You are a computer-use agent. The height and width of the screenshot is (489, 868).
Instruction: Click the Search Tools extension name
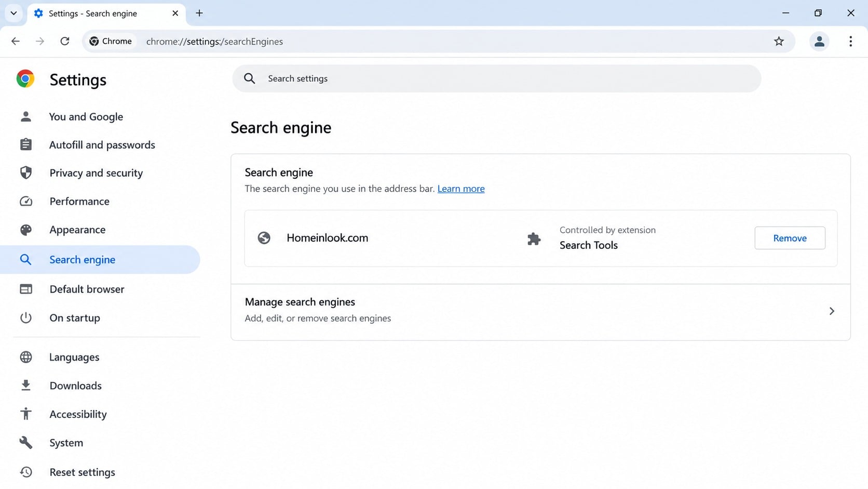pyautogui.click(x=589, y=245)
